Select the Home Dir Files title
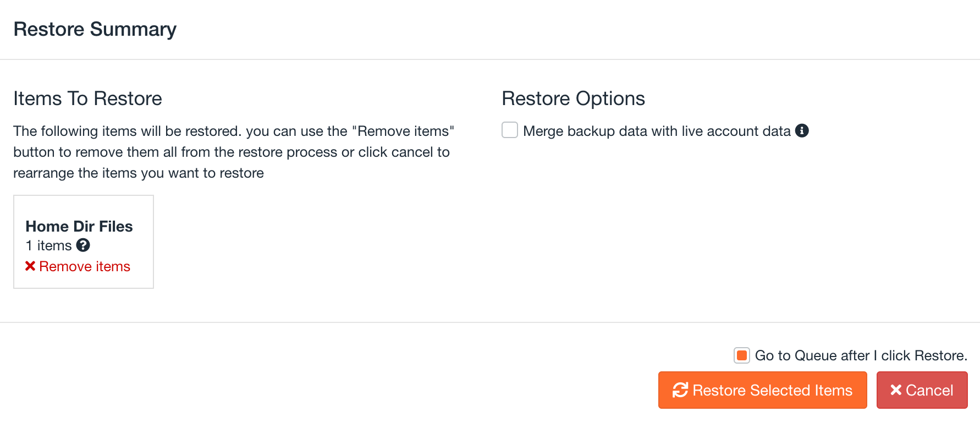980x428 pixels. pyautogui.click(x=79, y=226)
